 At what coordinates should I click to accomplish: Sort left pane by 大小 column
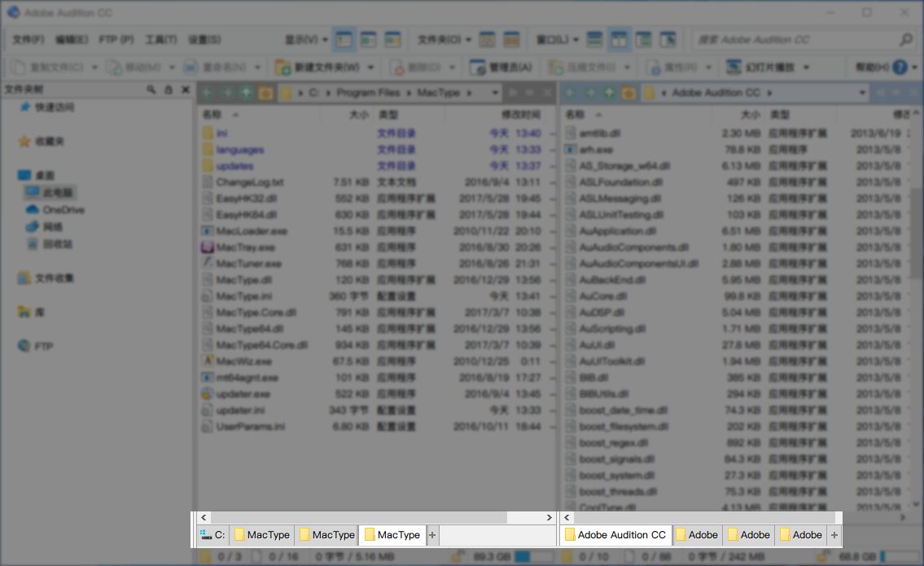(x=359, y=114)
